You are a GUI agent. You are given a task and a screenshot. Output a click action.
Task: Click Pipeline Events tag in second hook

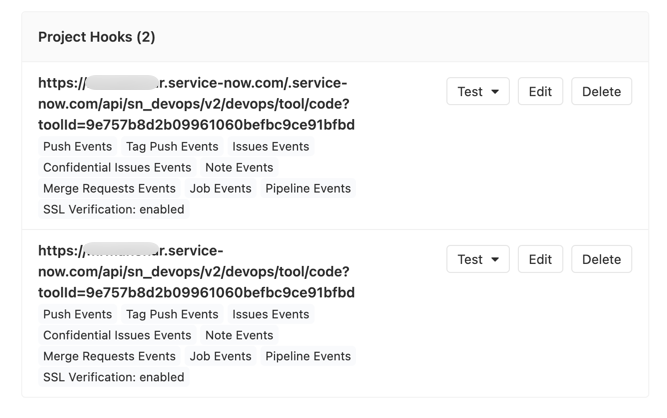pyautogui.click(x=308, y=356)
